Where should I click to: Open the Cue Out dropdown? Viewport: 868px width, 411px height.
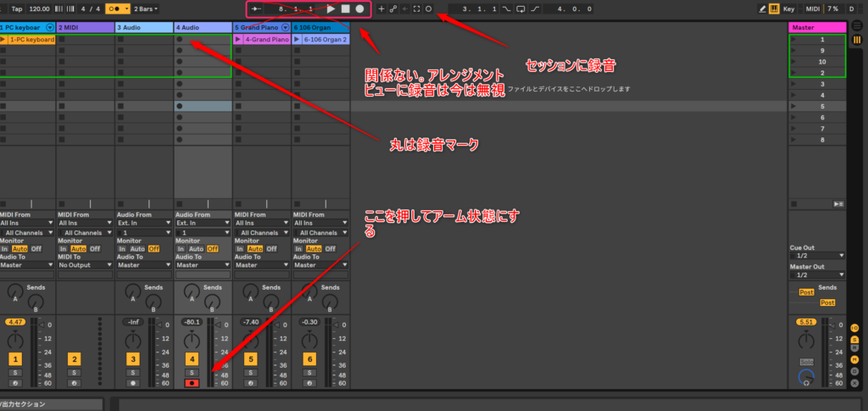pyautogui.click(x=817, y=255)
